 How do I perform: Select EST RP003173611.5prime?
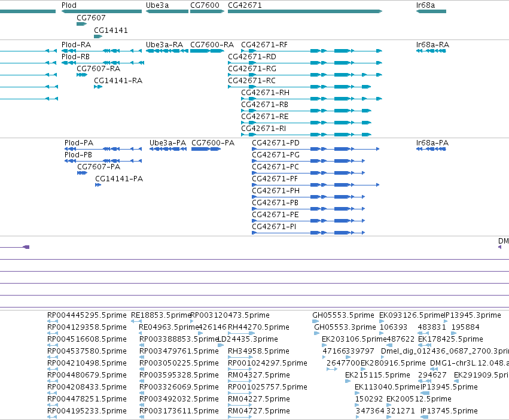pos(179,410)
